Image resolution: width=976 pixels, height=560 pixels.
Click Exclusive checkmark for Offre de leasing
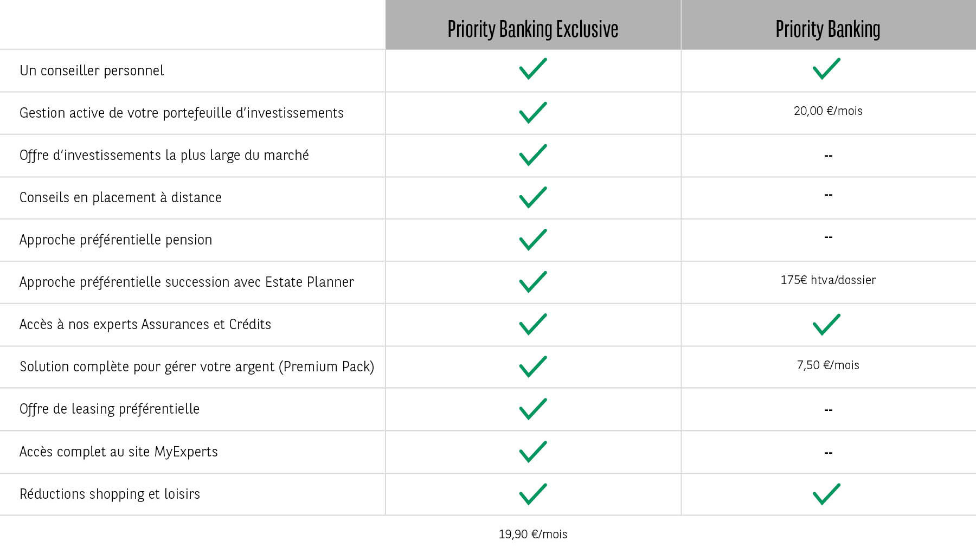click(x=533, y=409)
